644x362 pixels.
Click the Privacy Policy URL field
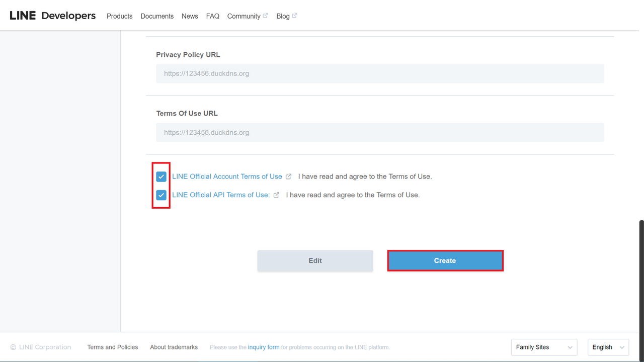pos(380,73)
